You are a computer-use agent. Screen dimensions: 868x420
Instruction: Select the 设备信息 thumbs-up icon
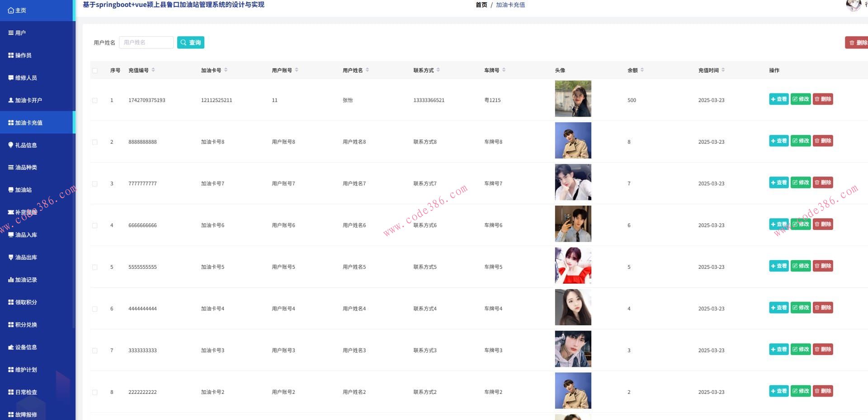(11, 347)
